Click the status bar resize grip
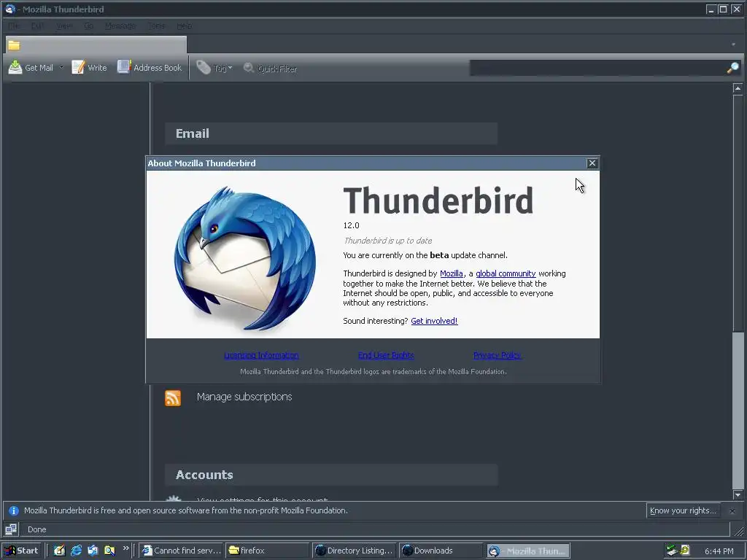747x560 pixels. [739, 530]
